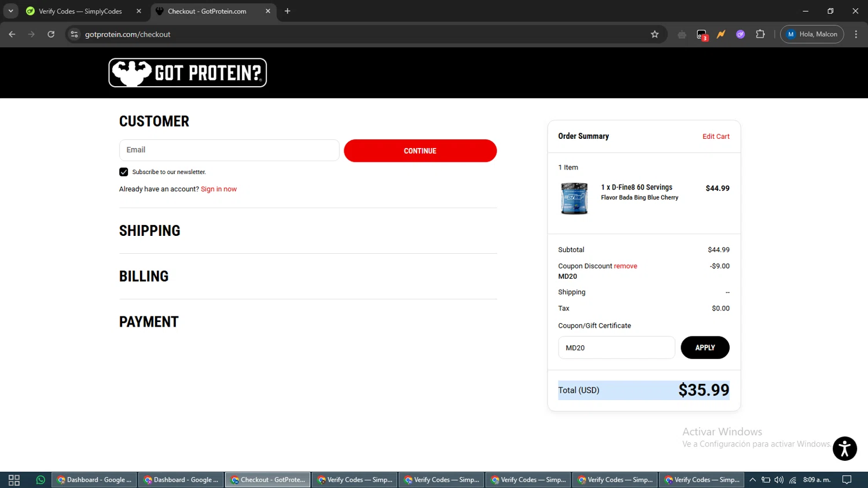The width and height of the screenshot is (868, 488).
Task: Close the Verify Codes SimplyCodes tab
Action: (x=139, y=11)
